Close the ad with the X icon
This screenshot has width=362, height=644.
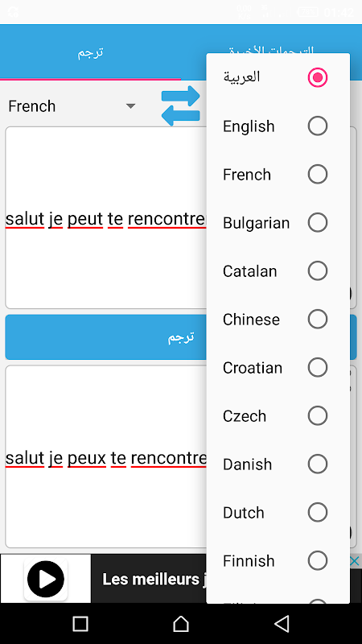pyautogui.click(x=354, y=561)
